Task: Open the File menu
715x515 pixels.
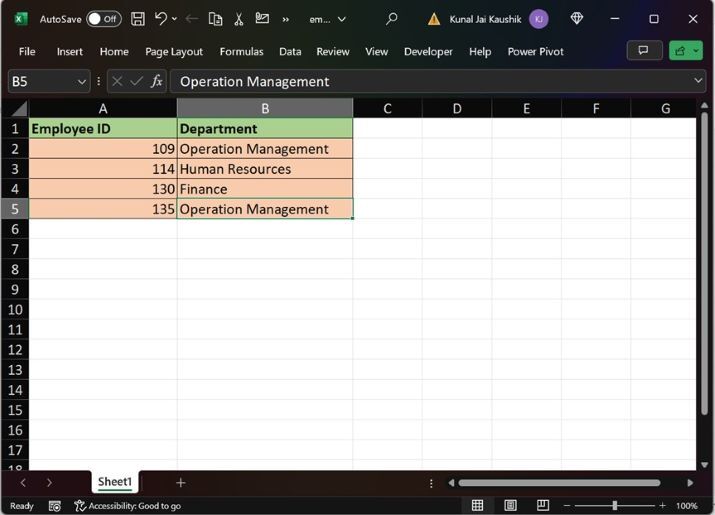Action: pyautogui.click(x=27, y=52)
